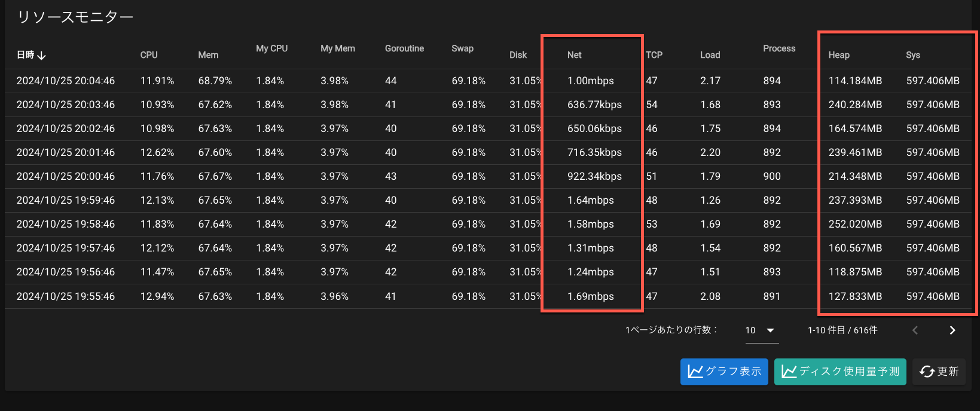Go to the next page arrow
This screenshot has height=411, width=980.
(952, 330)
